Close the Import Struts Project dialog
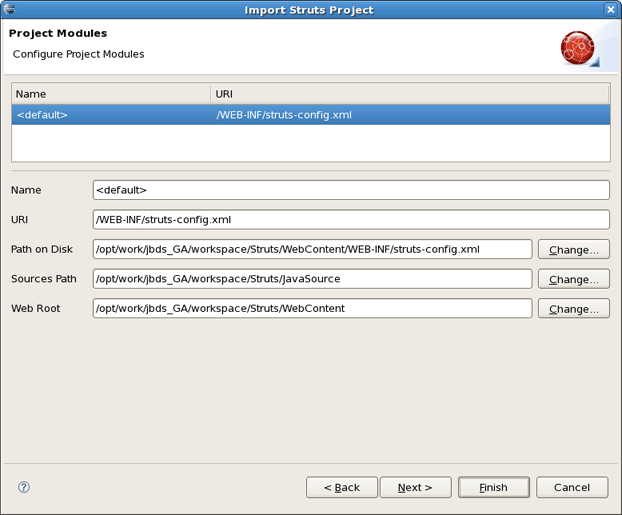622x515 pixels. tap(610, 10)
